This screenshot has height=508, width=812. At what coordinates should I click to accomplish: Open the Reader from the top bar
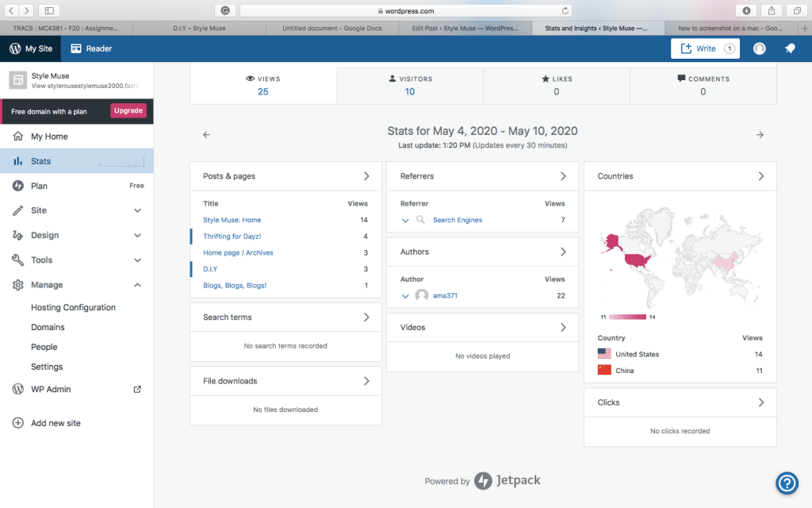[x=91, y=48]
